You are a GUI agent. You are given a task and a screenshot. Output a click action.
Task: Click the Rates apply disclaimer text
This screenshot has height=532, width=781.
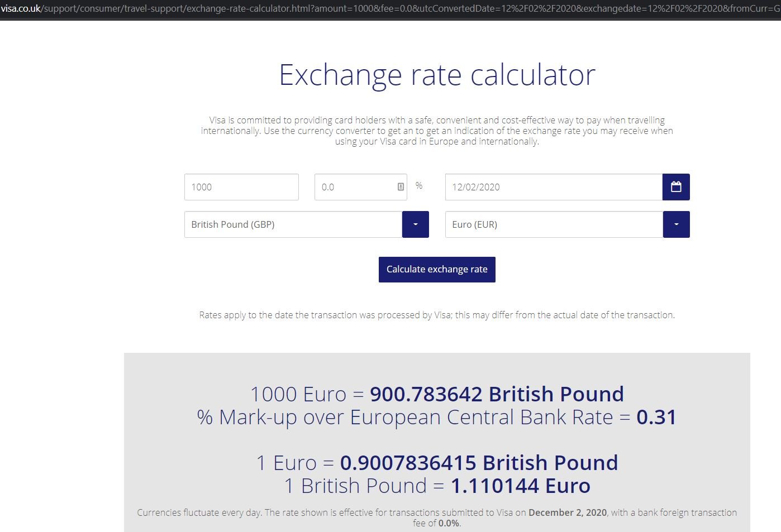point(437,315)
